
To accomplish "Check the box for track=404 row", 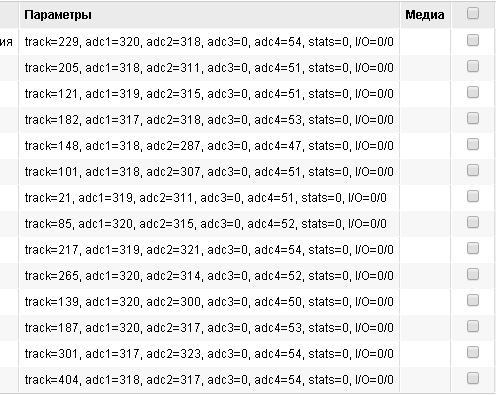I will [473, 378].
